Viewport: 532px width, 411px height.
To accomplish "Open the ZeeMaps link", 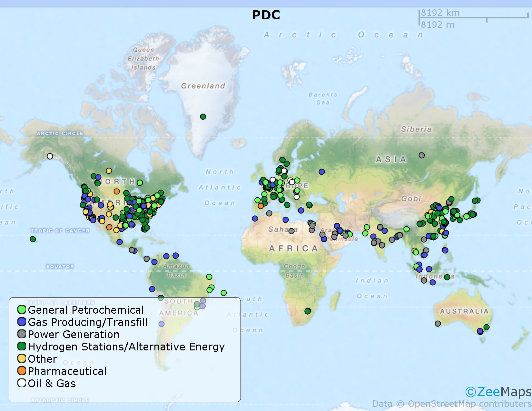I will [498, 392].
